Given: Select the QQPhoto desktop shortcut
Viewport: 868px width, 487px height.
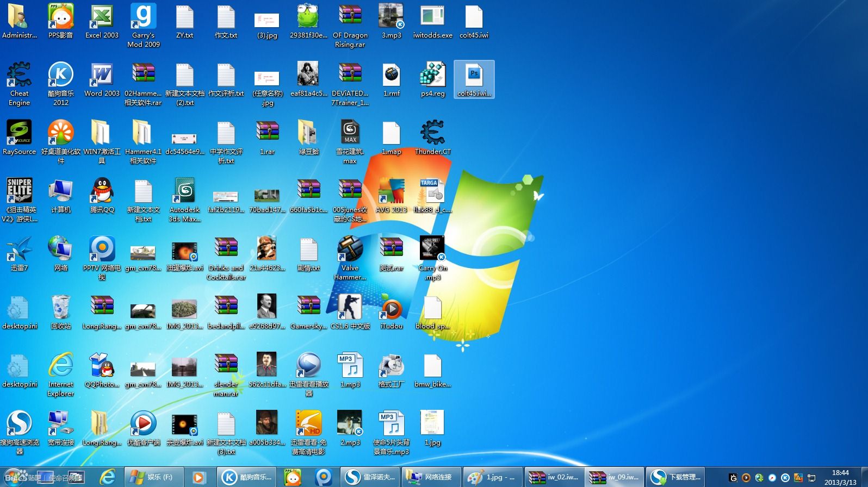Looking at the screenshot, I should coord(102,371).
